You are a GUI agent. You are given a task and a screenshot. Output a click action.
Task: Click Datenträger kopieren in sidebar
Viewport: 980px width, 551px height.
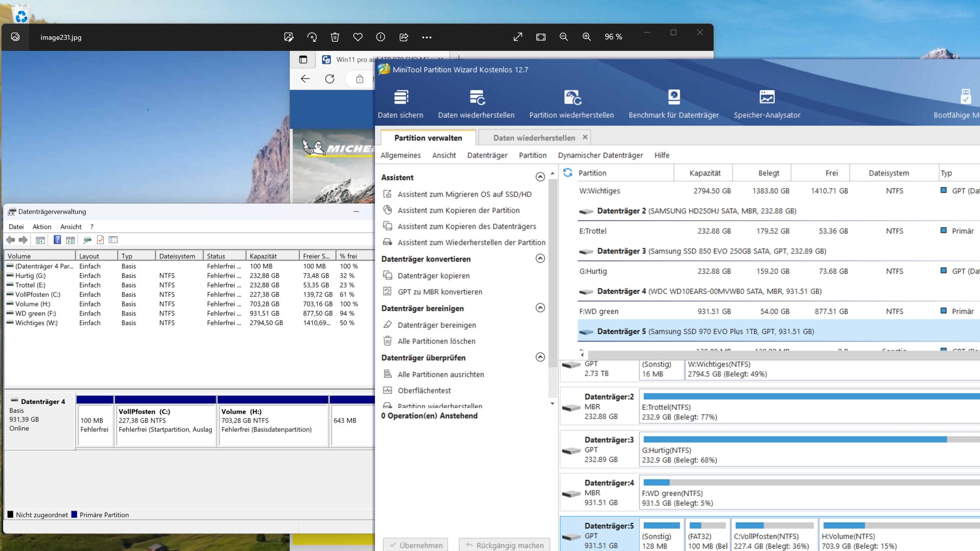[426, 275]
